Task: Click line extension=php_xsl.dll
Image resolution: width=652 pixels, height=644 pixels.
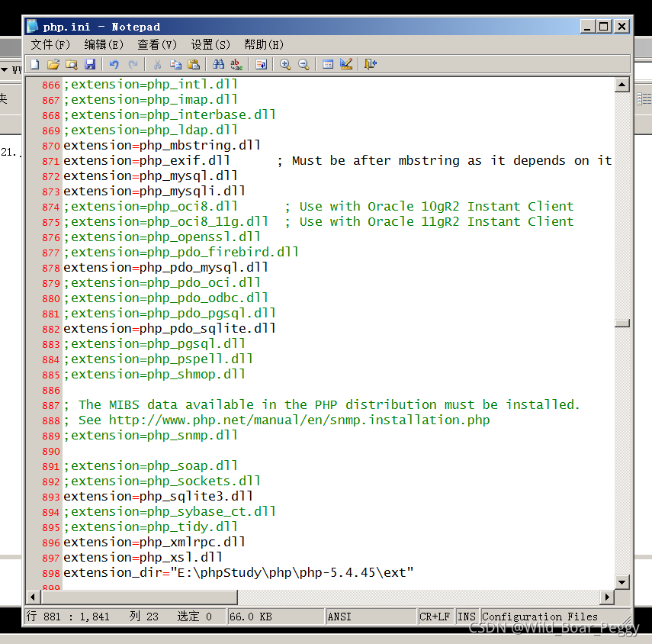Action: (143, 558)
